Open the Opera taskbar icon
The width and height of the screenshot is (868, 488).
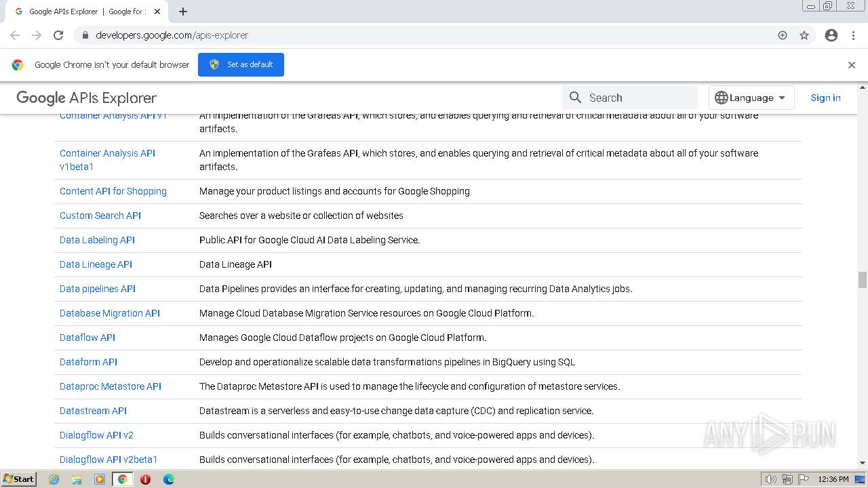(x=145, y=479)
